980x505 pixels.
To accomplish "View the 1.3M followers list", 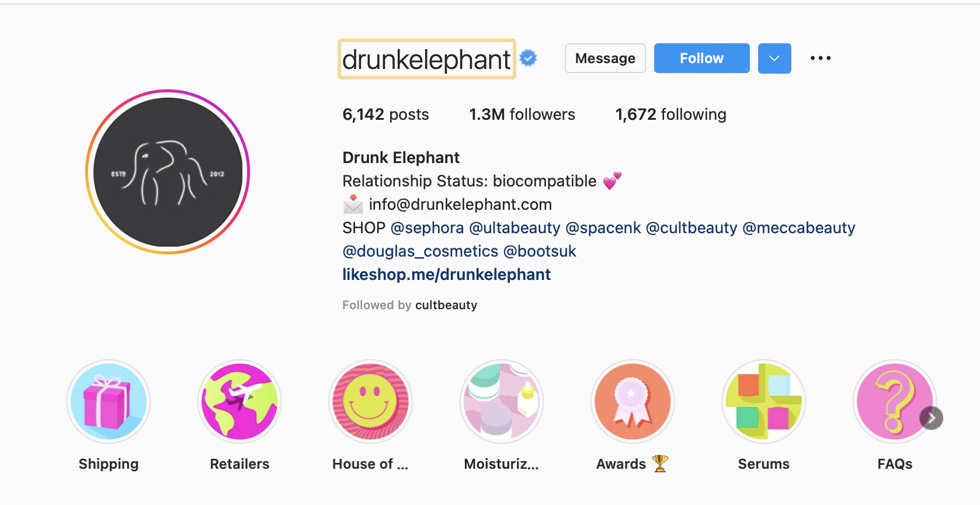I will point(522,114).
